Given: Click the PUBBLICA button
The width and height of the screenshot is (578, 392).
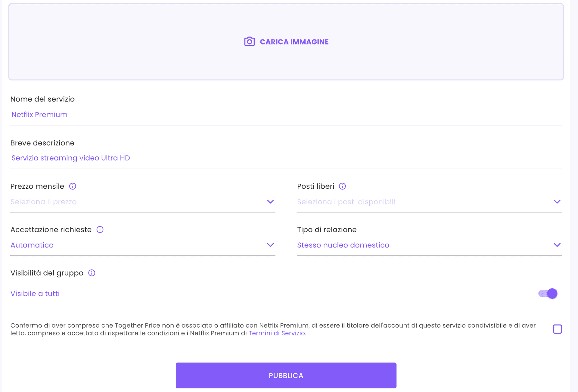Looking at the screenshot, I should [x=286, y=375].
